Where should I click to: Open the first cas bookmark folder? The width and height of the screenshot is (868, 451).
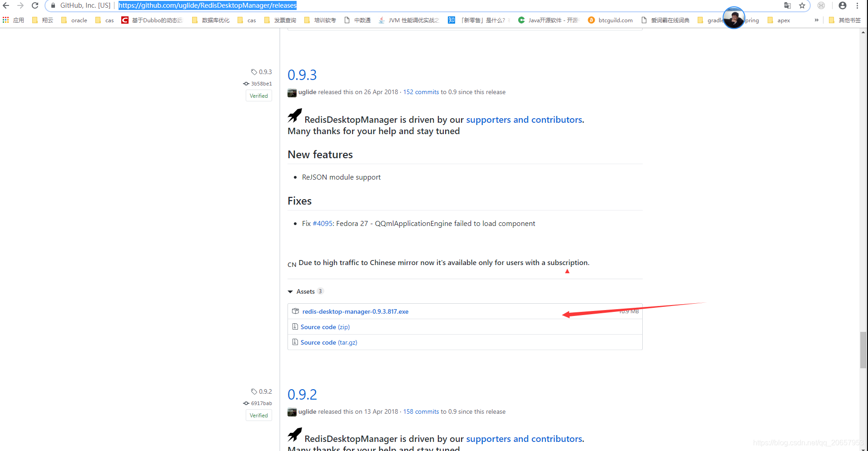104,20
